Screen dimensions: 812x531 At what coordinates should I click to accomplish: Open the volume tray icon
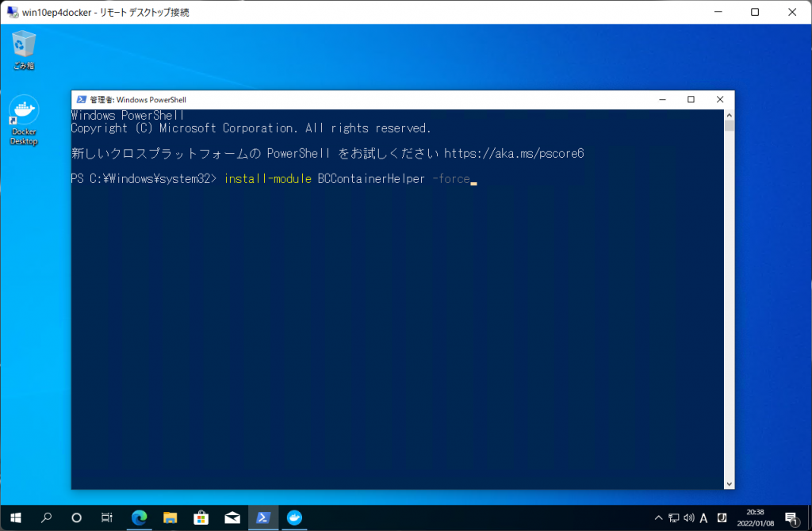click(689, 518)
